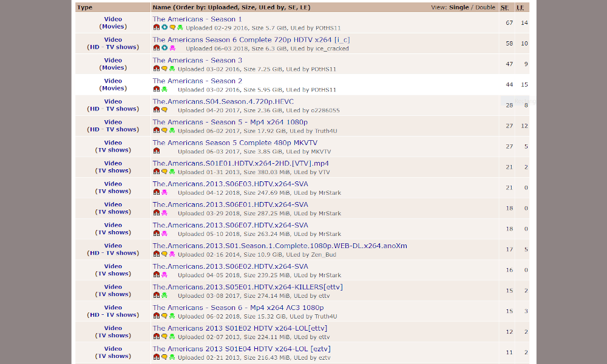Click Truth4U uploader on Season 5 1080p row
607x364 pixels.
tap(326, 131)
